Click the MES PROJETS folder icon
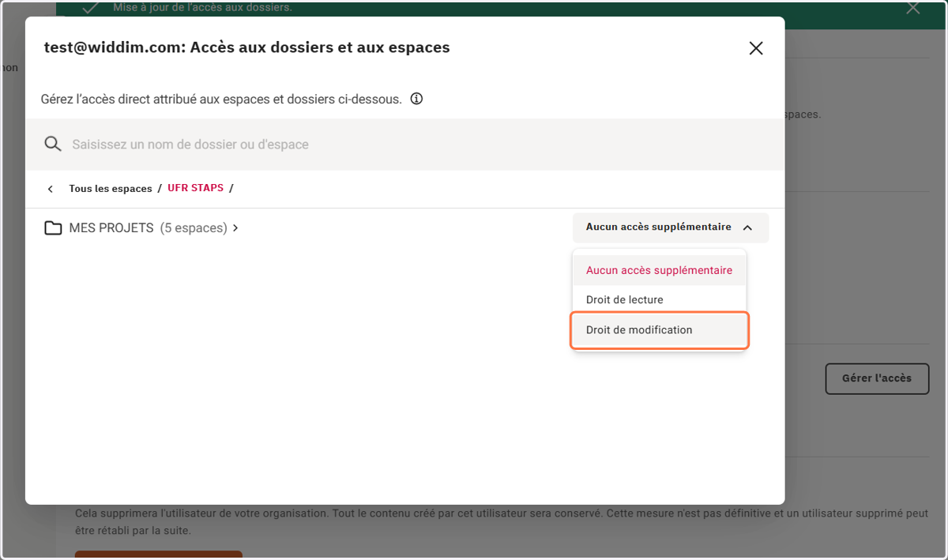This screenshot has width=948, height=560. coord(53,228)
